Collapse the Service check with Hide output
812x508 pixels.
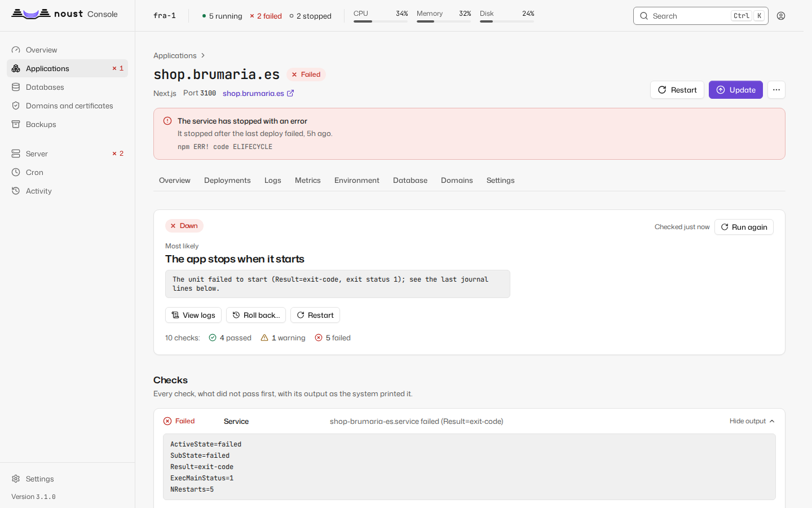[x=752, y=421]
